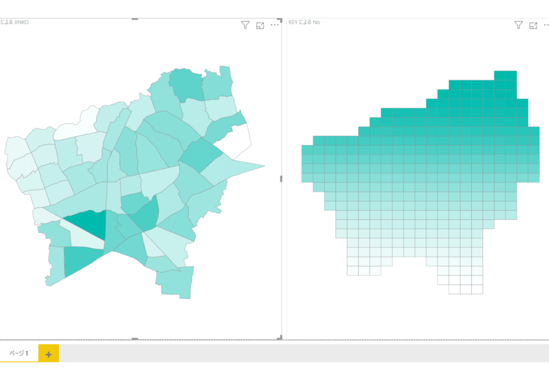Open focus mode on KEY による No visual
Image resolution: width=549 pixels, height=392 pixels.
tap(533, 26)
